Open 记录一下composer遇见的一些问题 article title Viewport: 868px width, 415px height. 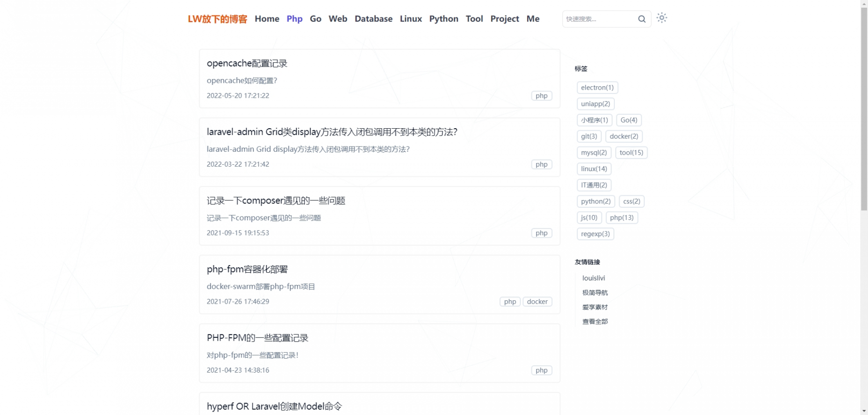tap(276, 201)
